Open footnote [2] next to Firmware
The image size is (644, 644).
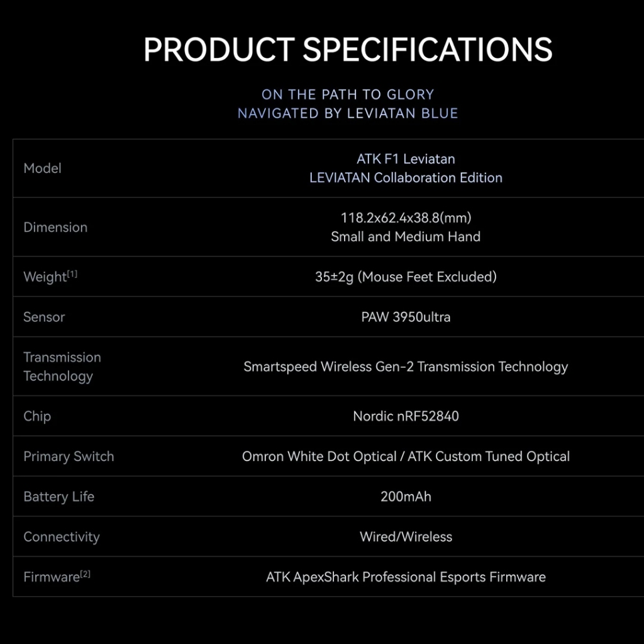click(x=86, y=574)
